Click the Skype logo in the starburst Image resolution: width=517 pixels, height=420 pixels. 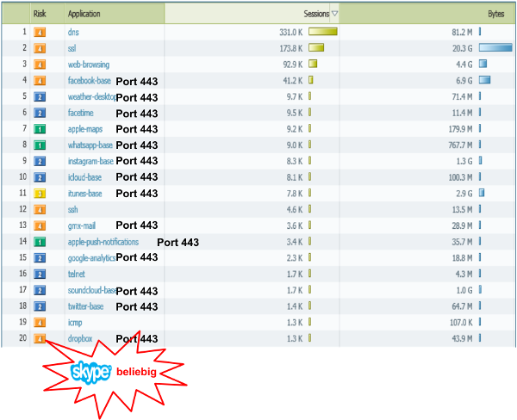(x=90, y=373)
